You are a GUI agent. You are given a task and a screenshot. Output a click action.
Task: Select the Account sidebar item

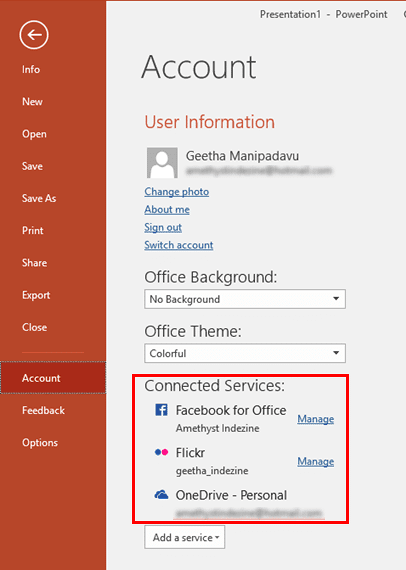pyautogui.click(x=53, y=378)
